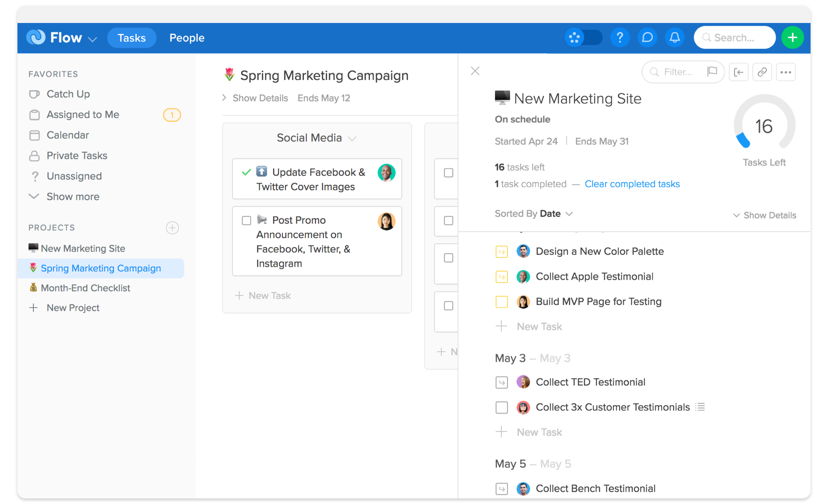The height and width of the screenshot is (504, 828).
Task: Click the flag icon in filter box
Action: tap(712, 71)
